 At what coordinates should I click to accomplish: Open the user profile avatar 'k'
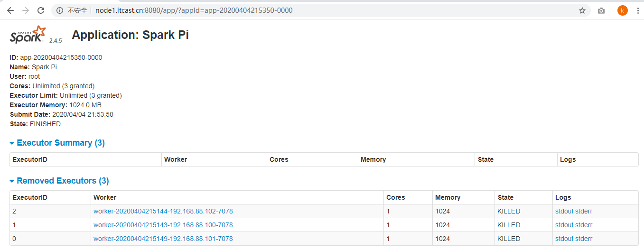623,10
